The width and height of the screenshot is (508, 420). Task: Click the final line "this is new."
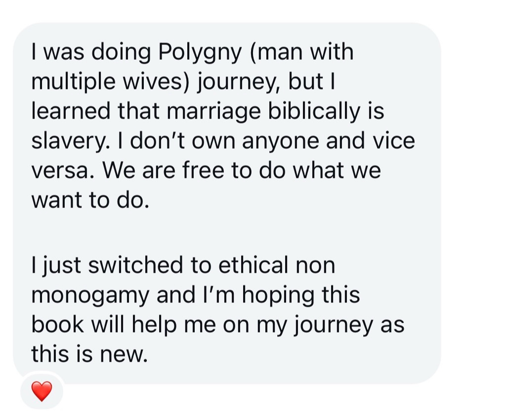pyautogui.click(x=89, y=354)
